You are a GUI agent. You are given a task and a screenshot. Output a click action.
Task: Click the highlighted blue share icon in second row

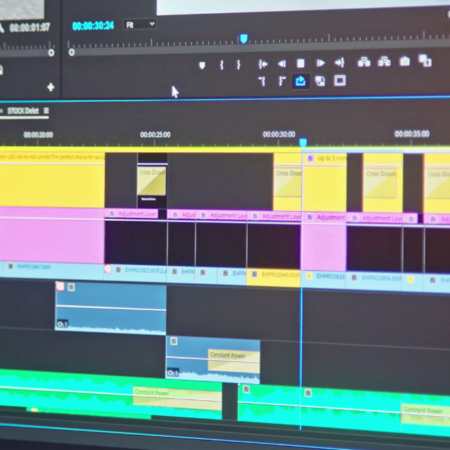(x=300, y=81)
